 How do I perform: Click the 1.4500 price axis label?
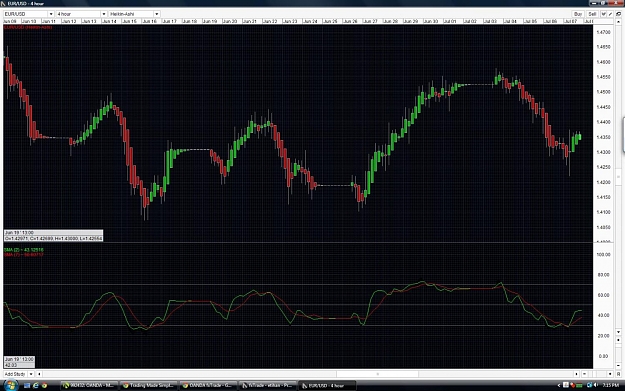(x=603, y=92)
